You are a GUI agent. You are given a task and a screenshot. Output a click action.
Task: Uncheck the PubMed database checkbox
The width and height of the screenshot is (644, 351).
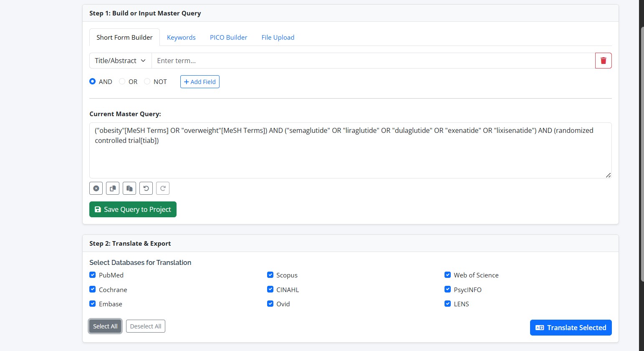(x=93, y=275)
